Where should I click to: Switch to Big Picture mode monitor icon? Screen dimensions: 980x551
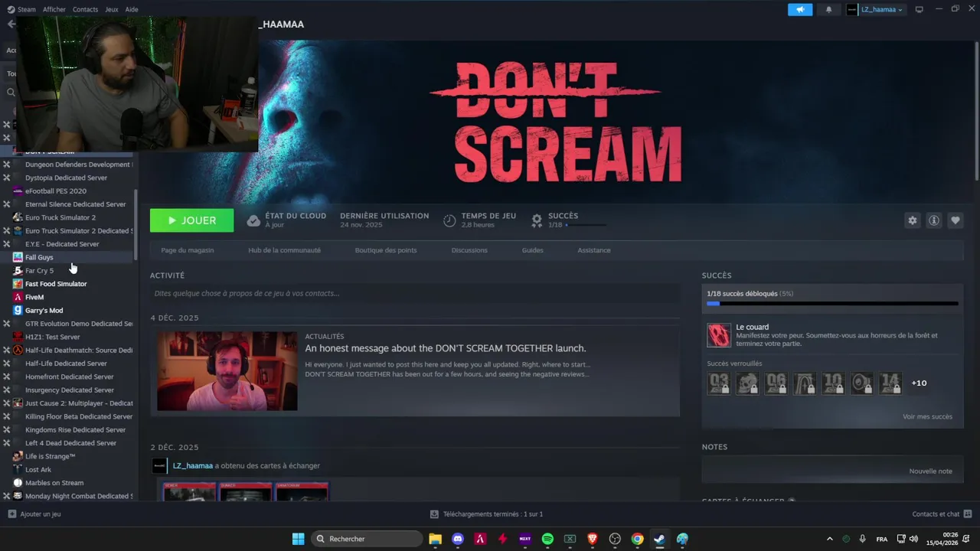(x=919, y=9)
